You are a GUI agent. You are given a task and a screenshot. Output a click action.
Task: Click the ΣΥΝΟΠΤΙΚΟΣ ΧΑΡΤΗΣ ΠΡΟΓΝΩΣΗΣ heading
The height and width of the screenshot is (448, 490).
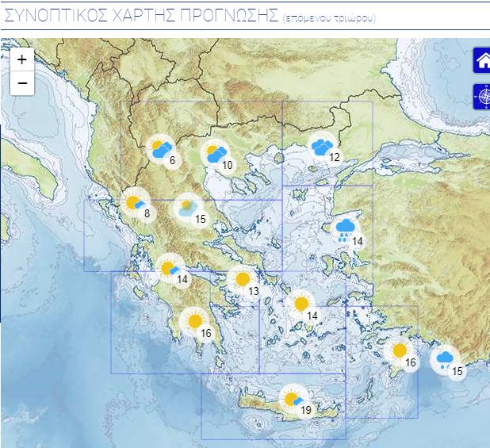(x=142, y=16)
